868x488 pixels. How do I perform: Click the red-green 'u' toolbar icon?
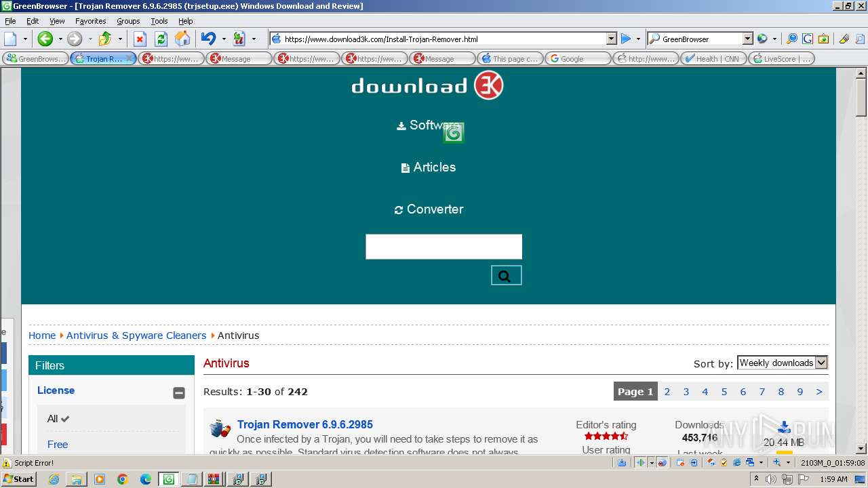(x=239, y=39)
